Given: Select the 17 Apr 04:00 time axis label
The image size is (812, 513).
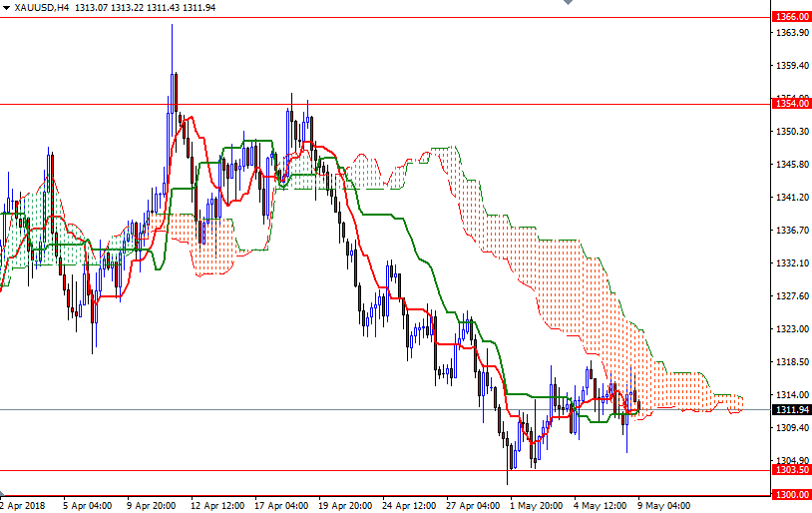Looking at the screenshot, I should (x=281, y=506).
